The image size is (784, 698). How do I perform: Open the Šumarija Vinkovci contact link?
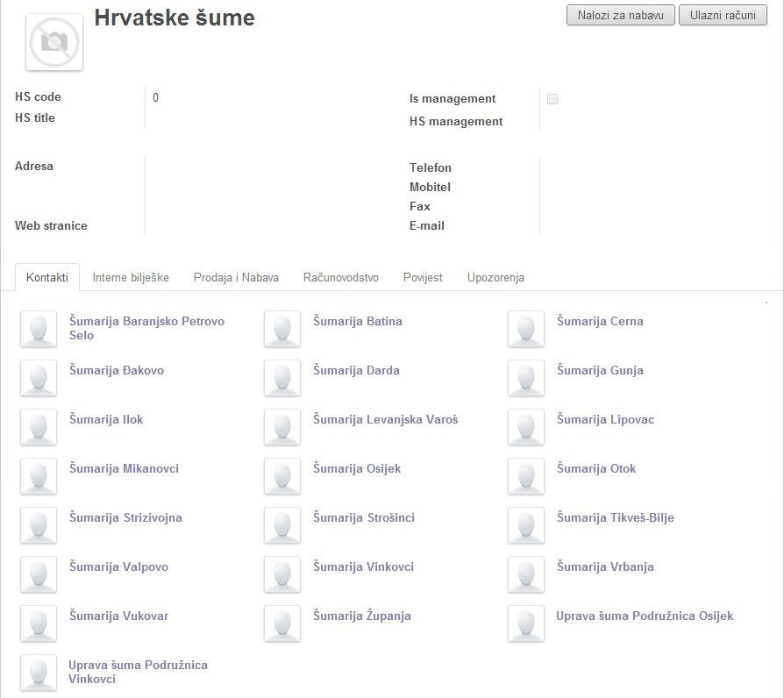tap(363, 566)
